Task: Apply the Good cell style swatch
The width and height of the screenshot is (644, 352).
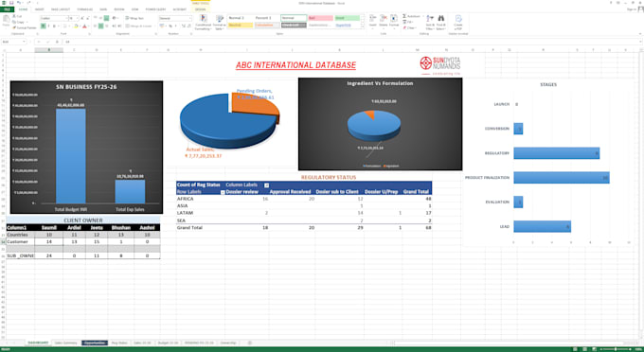Action: point(347,18)
